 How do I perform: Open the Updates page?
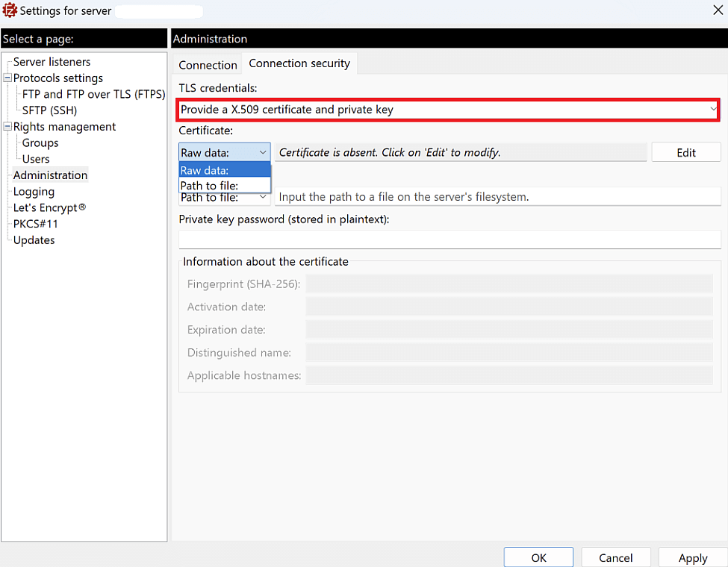pos(34,239)
